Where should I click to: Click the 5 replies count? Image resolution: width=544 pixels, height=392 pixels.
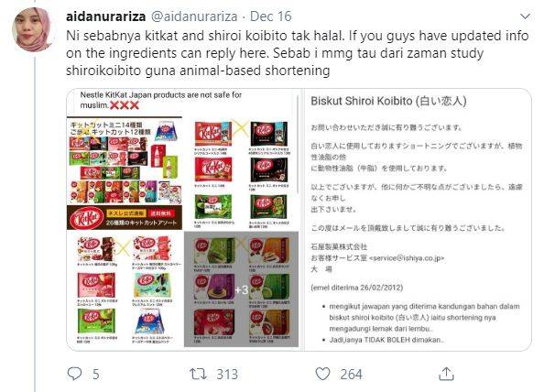coord(96,375)
